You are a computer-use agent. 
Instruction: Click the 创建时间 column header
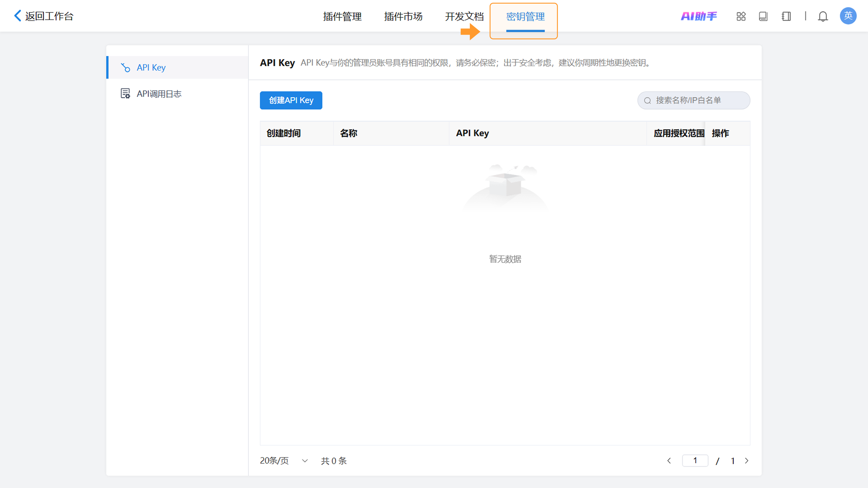click(x=297, y=133)
